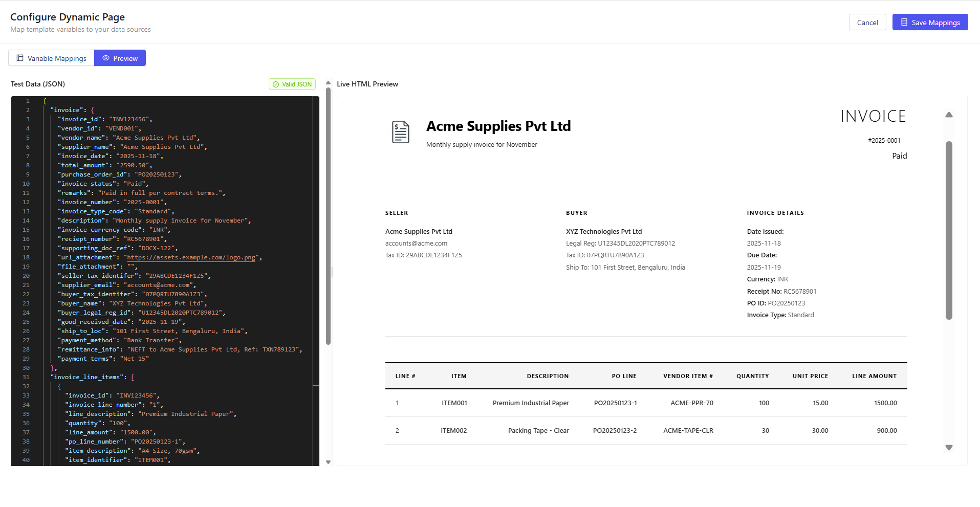
Task: Select the Preview tab
Action: (120, 58)
